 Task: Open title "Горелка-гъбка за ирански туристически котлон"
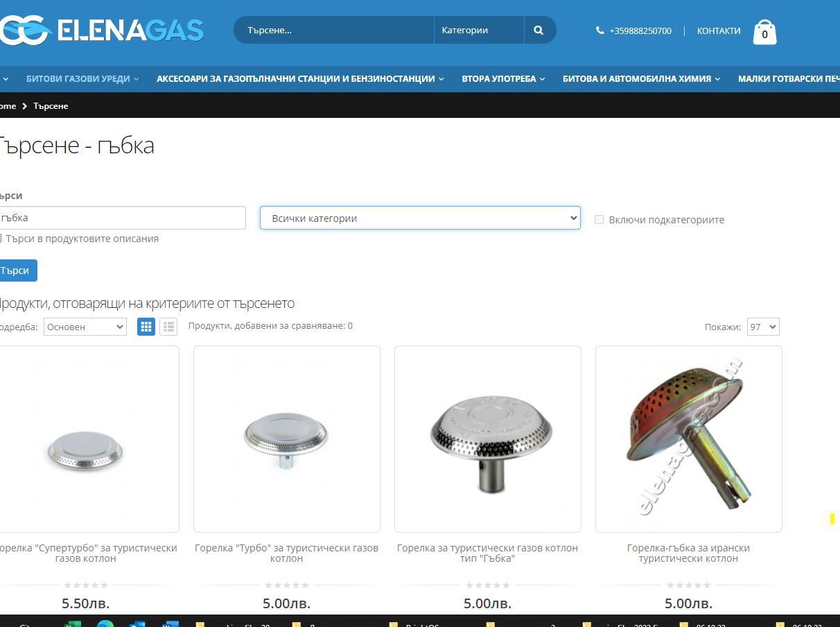click(689, 553)
